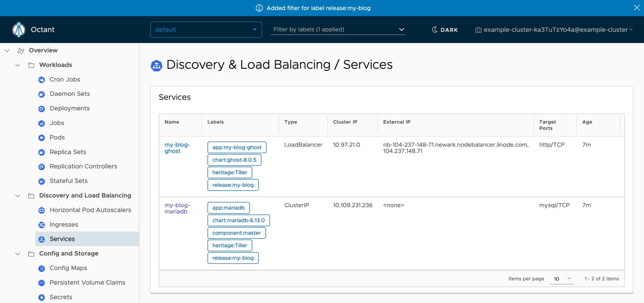The width and height of the screenshot is (644, 303).
Task: Click the Octant logo icon
Action: tap(19, 29)
